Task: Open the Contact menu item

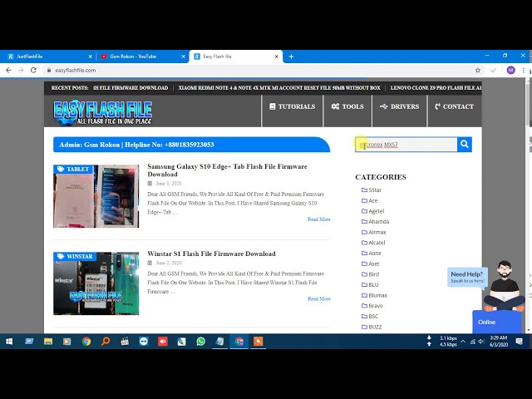Action: [455, 106]
